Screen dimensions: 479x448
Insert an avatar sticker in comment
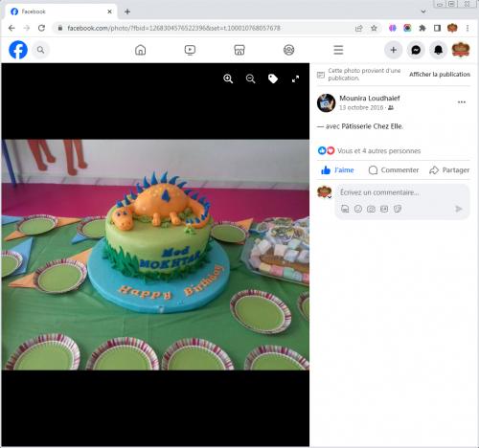[x=345, y=209]
